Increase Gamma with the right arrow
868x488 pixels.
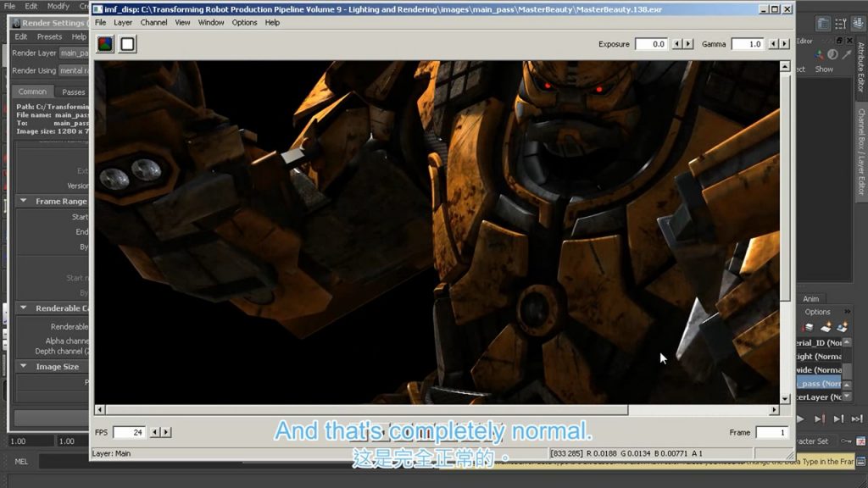click(784, 44)
